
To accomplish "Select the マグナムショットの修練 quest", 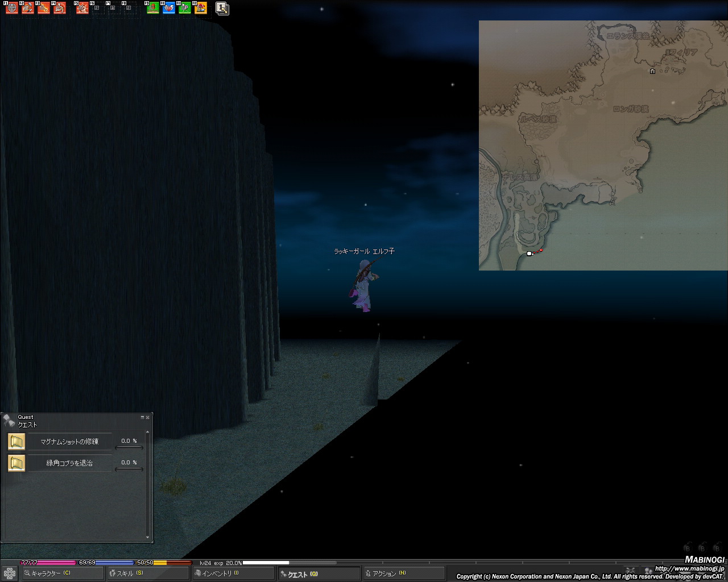I will pyautogui.click(x=69, y=442).
